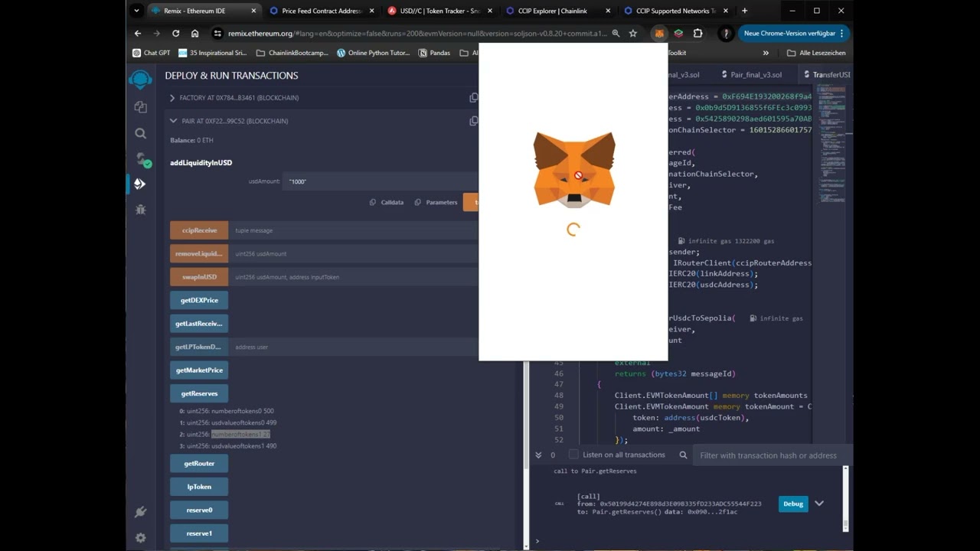Click Neue Chrome-Version verfügbar update button
The image size is (980, 551).
(x=794, y=34)
